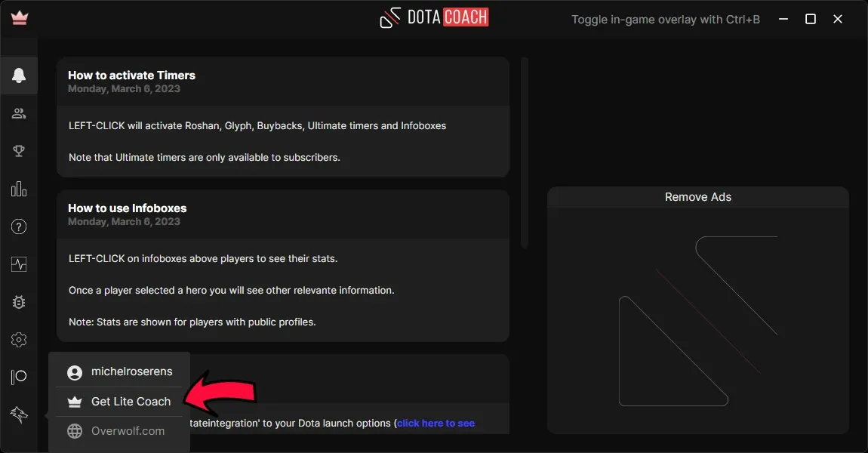The width and height of the screenshot is (868, 453).
Task: Click the bug report icon
Action: tap(19, 302)
